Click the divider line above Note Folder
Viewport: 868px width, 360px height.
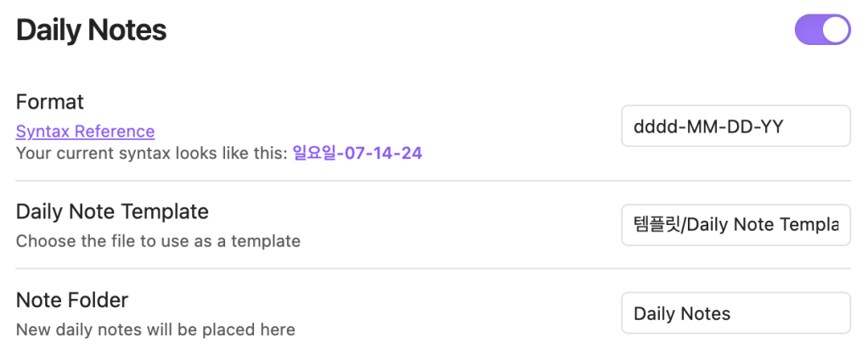[433, 269]
